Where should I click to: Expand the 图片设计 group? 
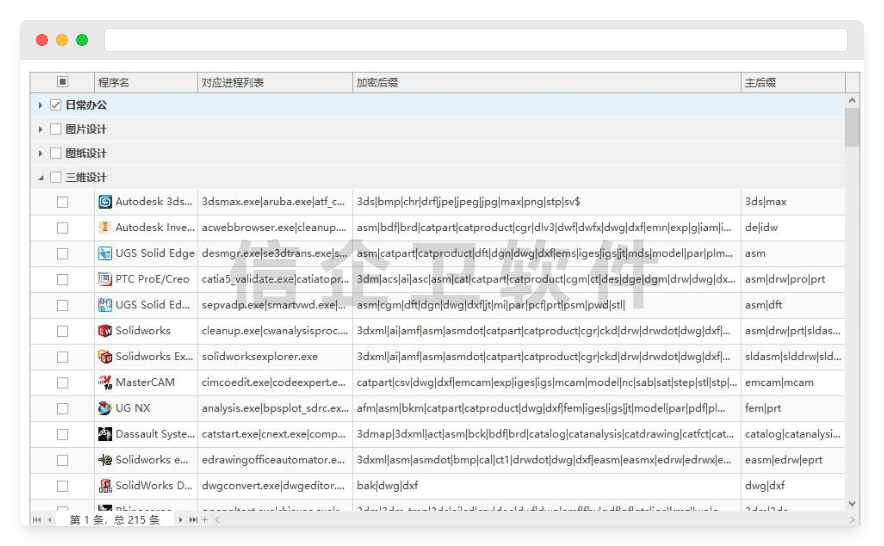(41, 129)
